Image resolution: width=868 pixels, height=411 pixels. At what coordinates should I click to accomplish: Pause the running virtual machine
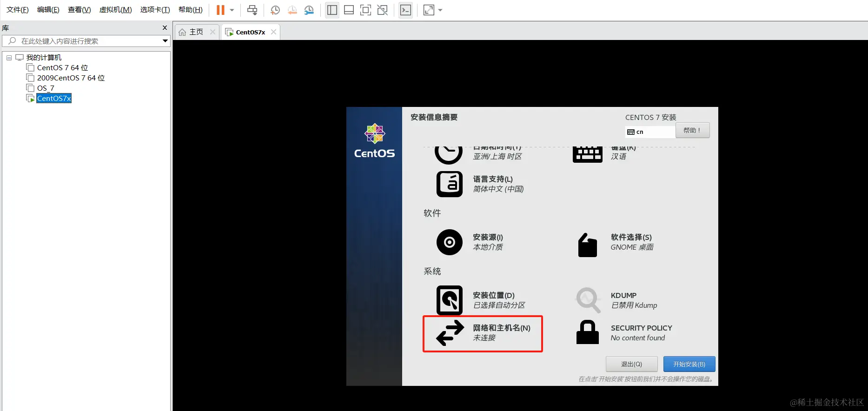point(220,10)
